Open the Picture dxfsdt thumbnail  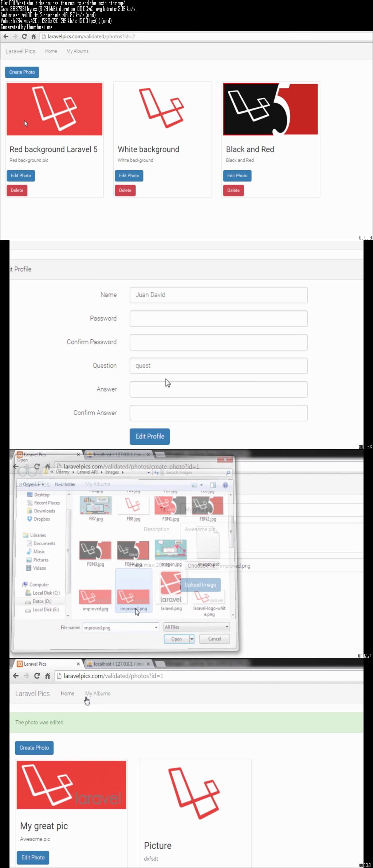[x=195, y=793]
